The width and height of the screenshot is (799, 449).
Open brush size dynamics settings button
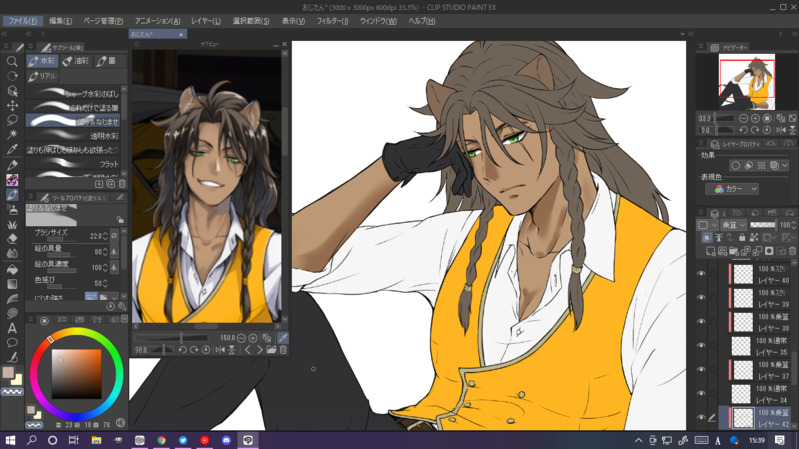point(114,236)
